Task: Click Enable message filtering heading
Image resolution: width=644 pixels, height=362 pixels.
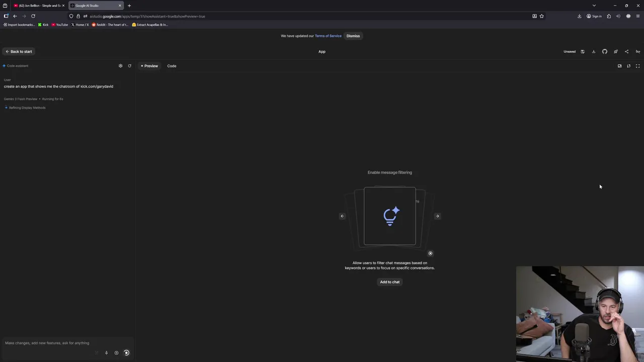Action: tap(390, 172)
